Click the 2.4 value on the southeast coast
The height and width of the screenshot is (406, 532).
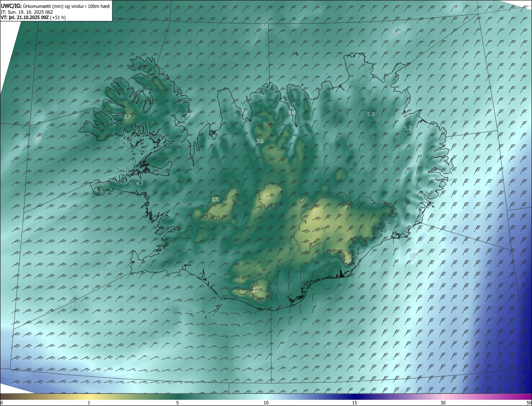click(x=348, y=261)
